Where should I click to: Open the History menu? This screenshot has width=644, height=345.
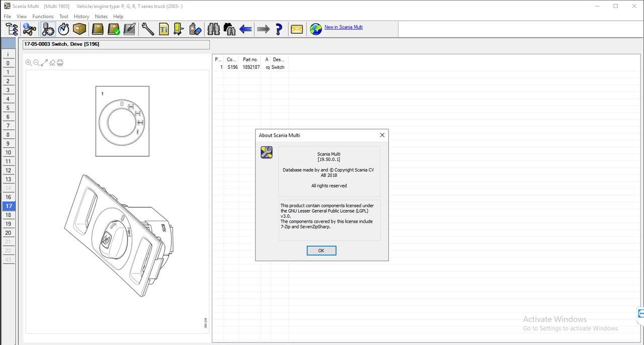tap(81, 17)
